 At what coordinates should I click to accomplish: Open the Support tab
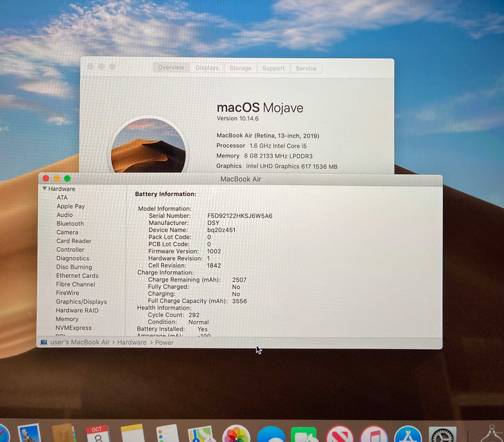(274, 68)
